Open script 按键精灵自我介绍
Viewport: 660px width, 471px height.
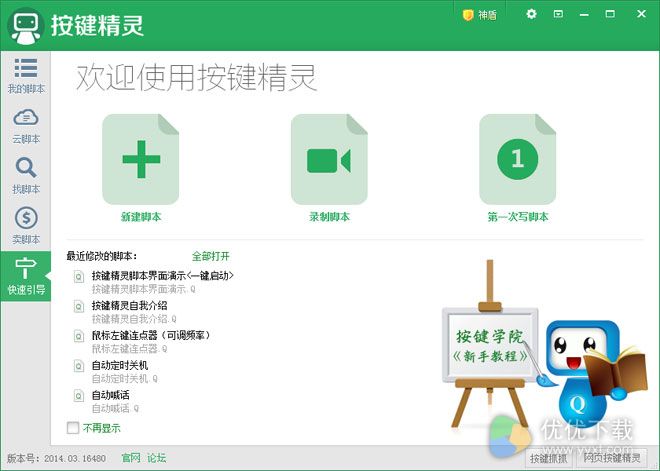(129, 306)
